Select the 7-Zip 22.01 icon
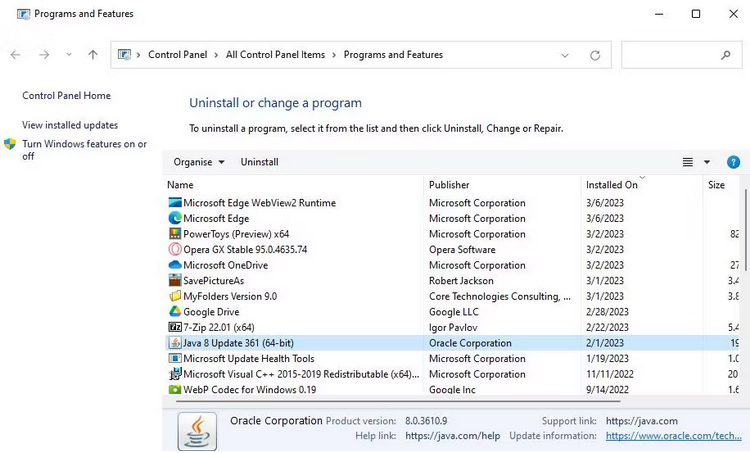The height and width of the screenshot is (453, 750). pyautogui.click(x=175, y=327)
